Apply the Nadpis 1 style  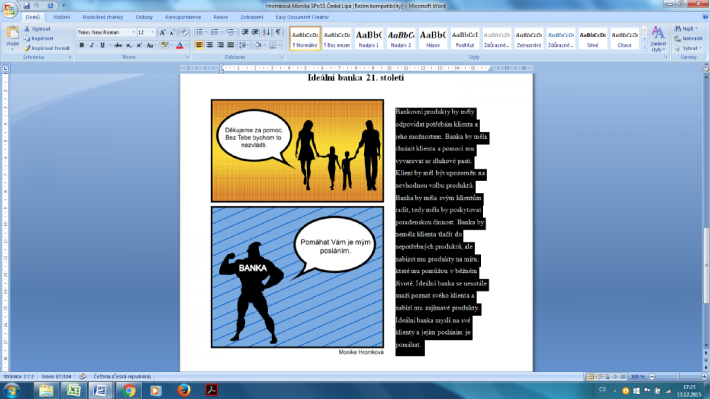369,38
